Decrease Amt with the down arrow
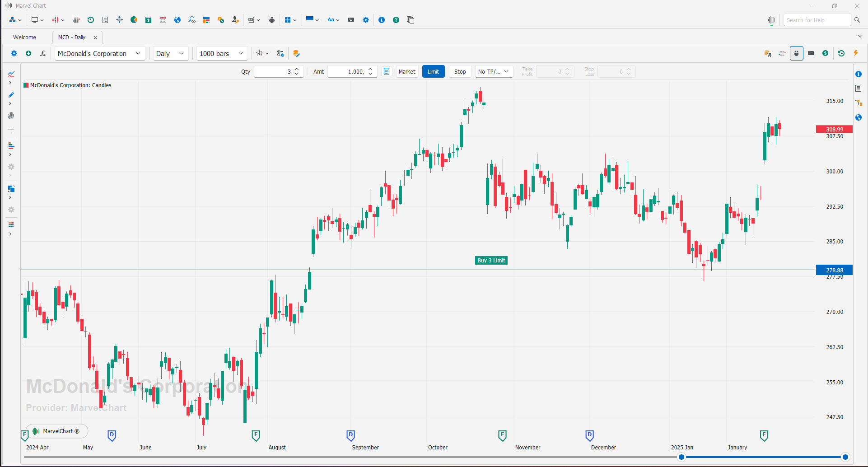868x467 pixels. click(x=370, y=74)
